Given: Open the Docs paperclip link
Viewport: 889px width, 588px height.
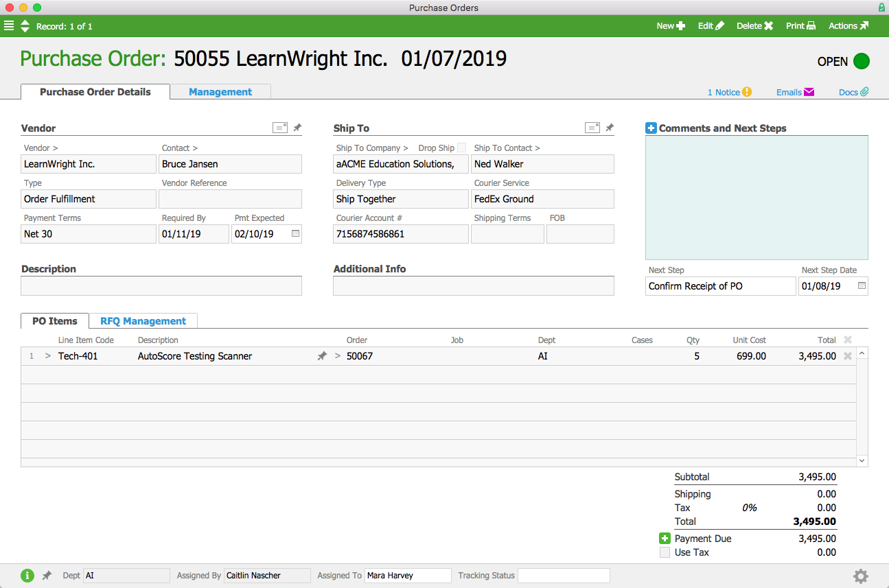Looking at the screenshot, I should point(854,92).
